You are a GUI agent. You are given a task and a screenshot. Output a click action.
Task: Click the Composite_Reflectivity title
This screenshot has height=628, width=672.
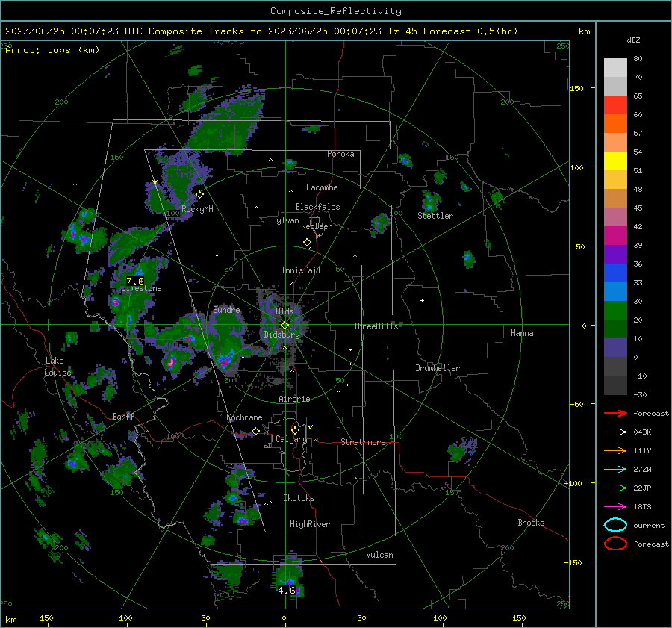(x=336, y=11)
